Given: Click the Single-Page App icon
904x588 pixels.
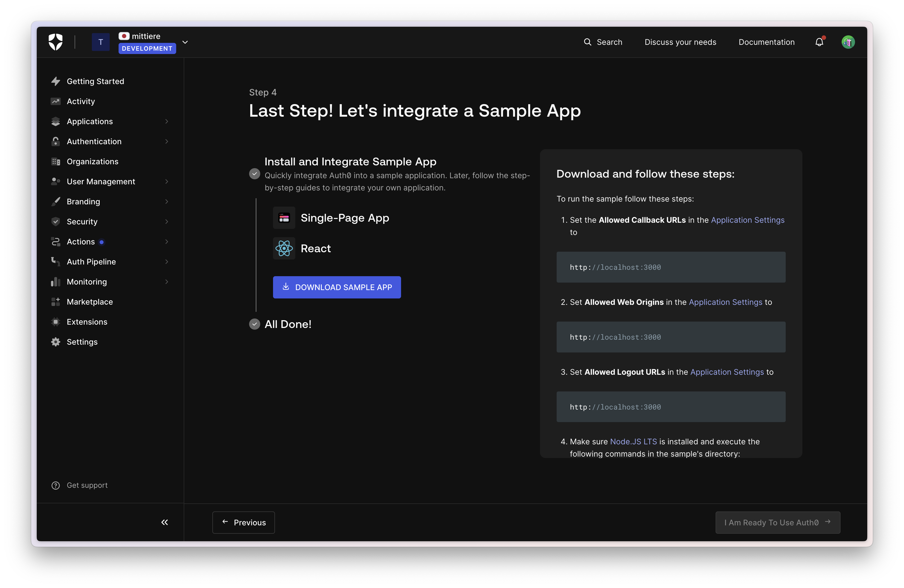Looking at the screenshot, I should pyautogui.click(x=284, y=218).
